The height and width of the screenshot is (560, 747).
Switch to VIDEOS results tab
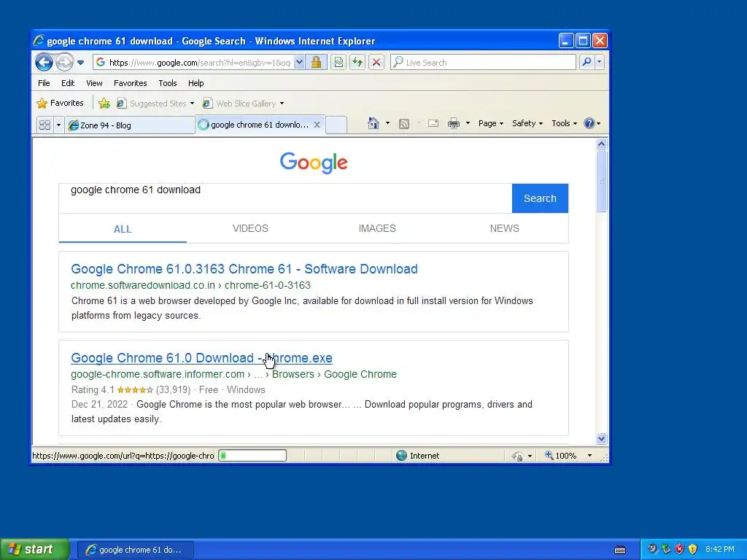251,228
